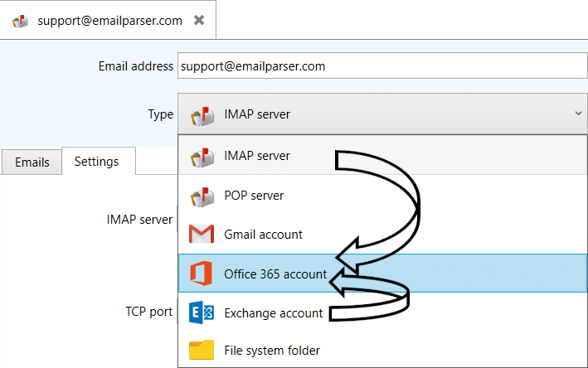588x368 pixels.
Task: Expand the Type dropdown arrow
Action: 578,114
